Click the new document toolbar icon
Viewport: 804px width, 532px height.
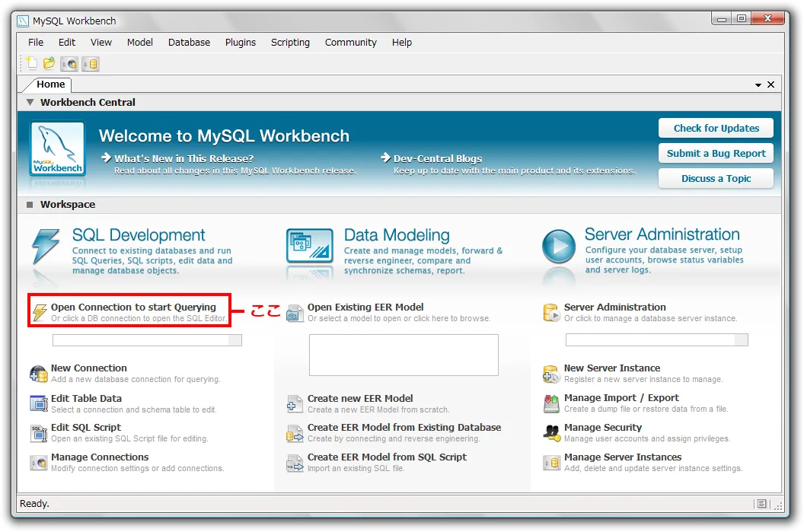click(x=32, y=64)
